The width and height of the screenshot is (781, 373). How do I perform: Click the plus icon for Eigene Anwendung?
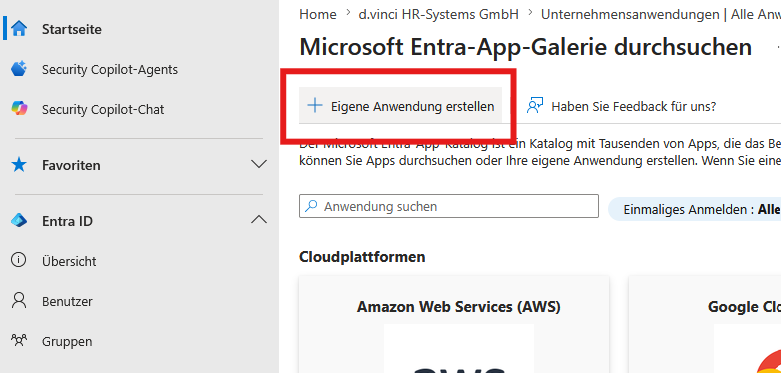tap(315, 106)
